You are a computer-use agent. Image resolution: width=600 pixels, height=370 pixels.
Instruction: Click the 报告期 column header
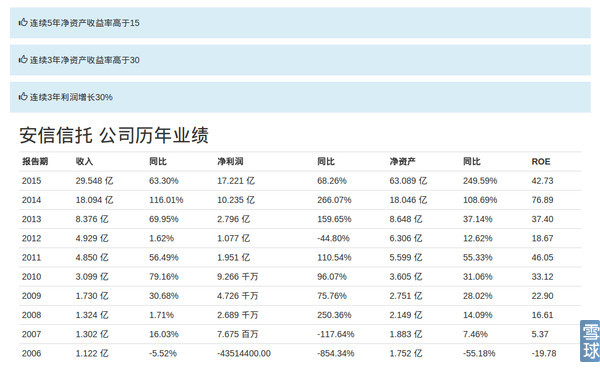(x=35, y=161)
